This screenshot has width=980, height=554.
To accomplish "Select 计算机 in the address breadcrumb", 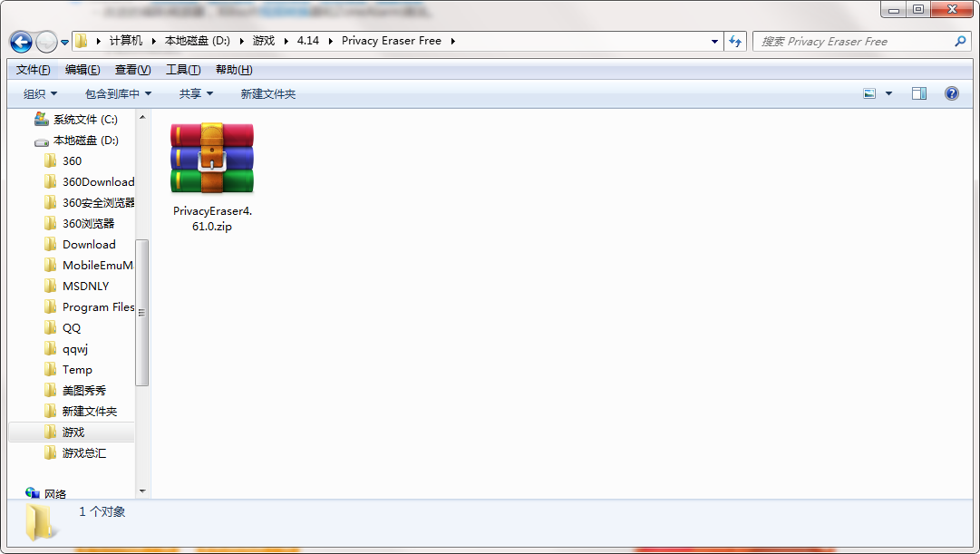I will coord(126,41).
